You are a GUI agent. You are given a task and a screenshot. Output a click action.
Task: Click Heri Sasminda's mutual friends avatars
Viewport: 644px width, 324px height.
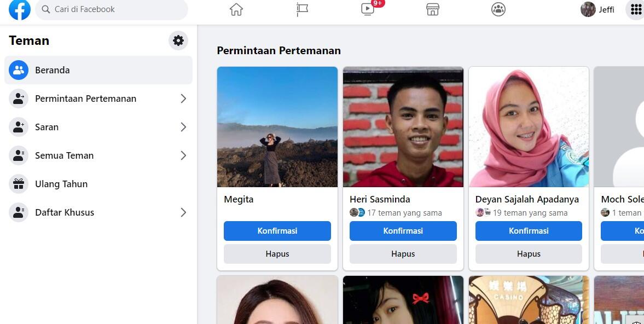[357, 212]
